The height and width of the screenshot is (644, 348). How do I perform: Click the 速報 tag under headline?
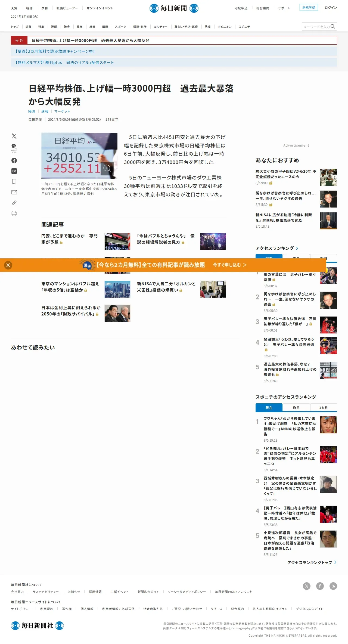click(x=45, y=112)
